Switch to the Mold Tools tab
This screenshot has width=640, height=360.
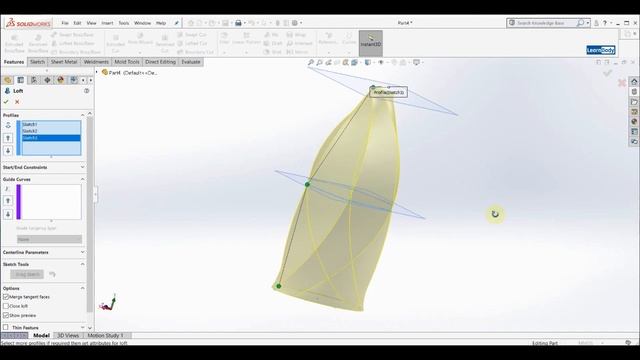(x=127, y=62)
